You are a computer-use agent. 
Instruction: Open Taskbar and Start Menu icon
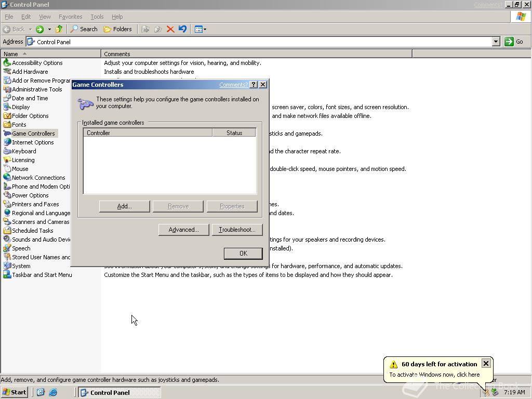(7, 274)
